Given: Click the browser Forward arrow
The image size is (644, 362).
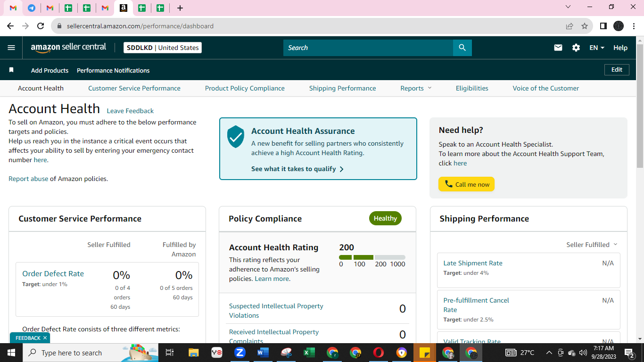Looking at the screenshot, I should point(25,26).
